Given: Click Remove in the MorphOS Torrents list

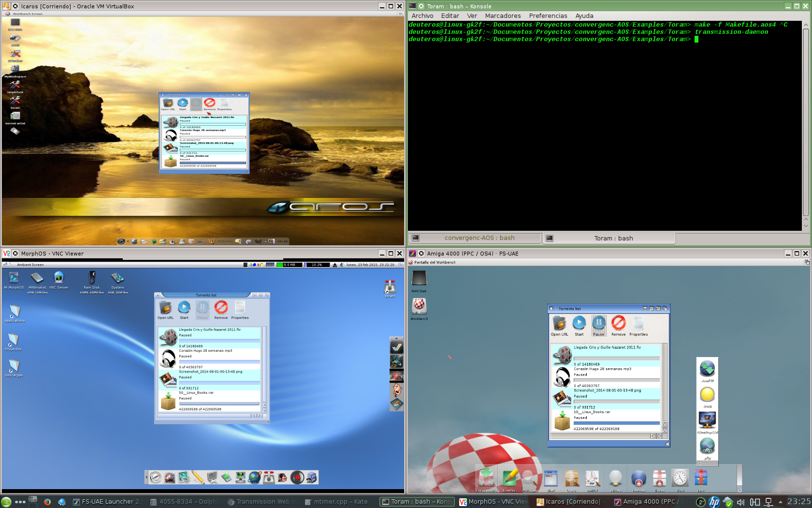Looking at the screenshot, I should (x=221, y=310).
